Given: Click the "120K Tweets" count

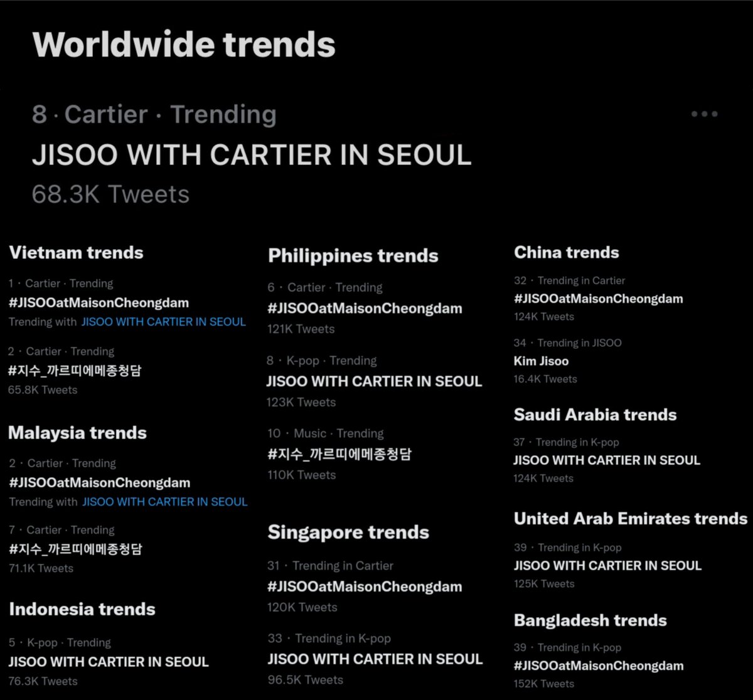Looking at the screenshot, I should point(302,607).
